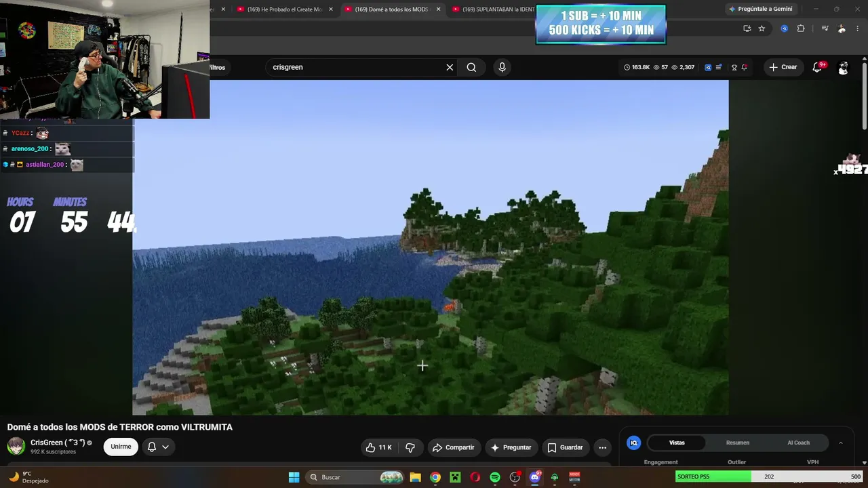Click the video title 'Domé a todos los MODS de TERROR'
Viewport: 868px width, 488px height.
120,427
